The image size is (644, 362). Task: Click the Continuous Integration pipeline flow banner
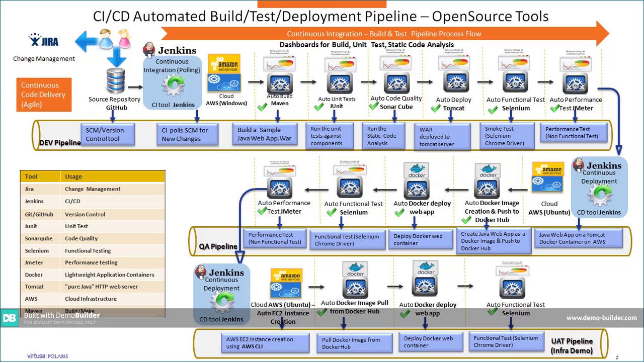384,34
